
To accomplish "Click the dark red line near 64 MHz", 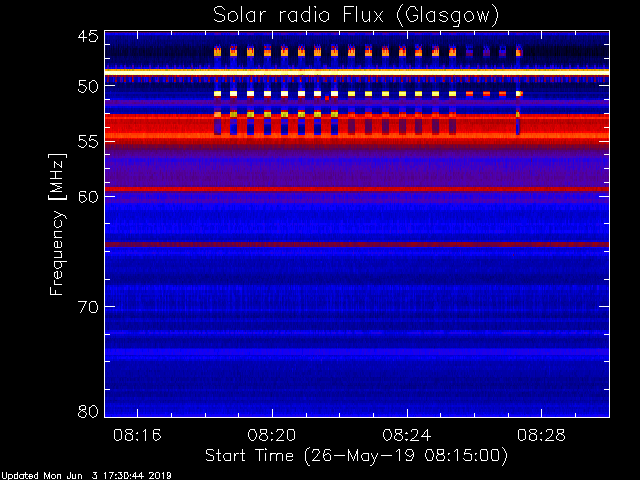I will (x=357, y=244).
